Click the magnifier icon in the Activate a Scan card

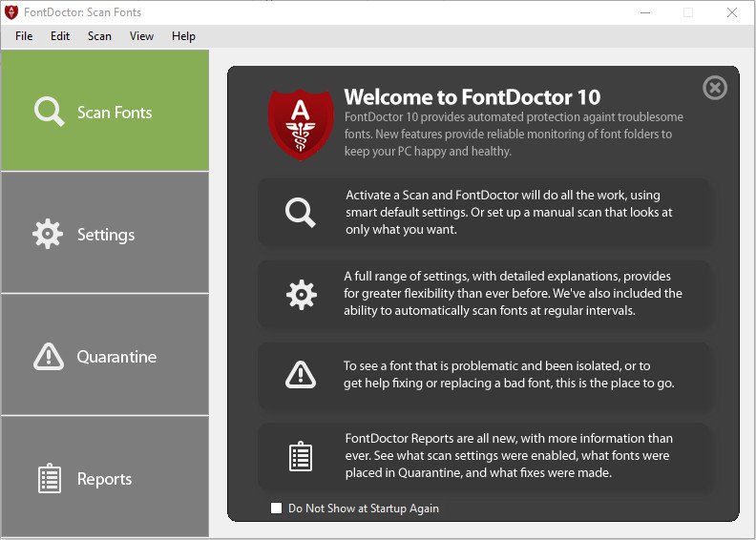pos(300,212)
